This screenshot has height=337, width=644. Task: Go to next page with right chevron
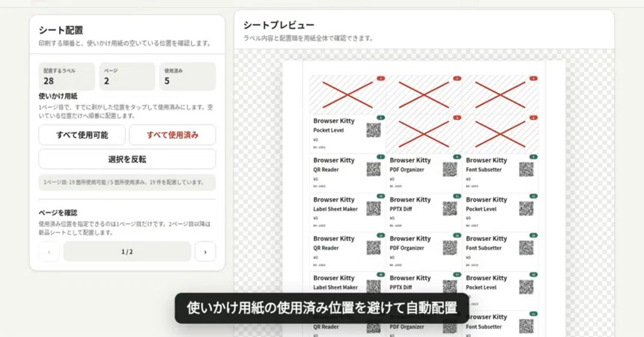tap(205, 252)
